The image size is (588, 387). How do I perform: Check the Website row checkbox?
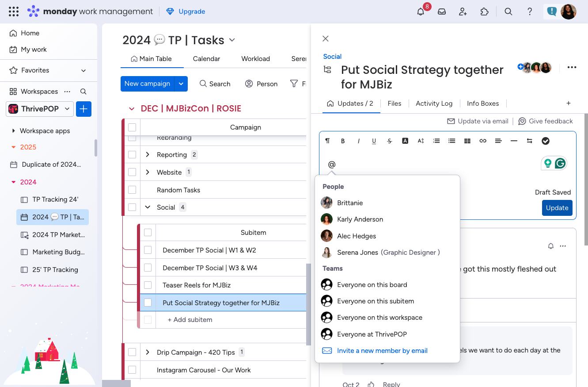[x=132, y=172]
